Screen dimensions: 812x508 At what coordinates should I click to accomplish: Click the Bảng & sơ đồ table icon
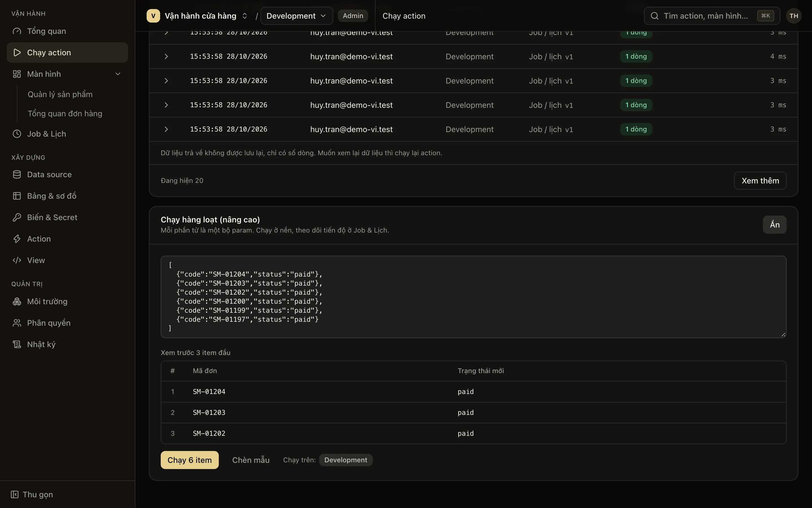(17, 196)
